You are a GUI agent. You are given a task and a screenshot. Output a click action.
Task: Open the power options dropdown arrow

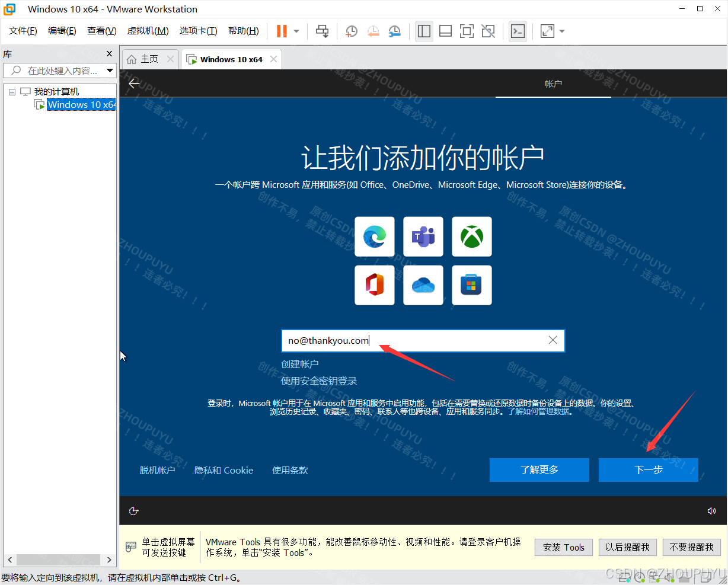coord(296,31)
